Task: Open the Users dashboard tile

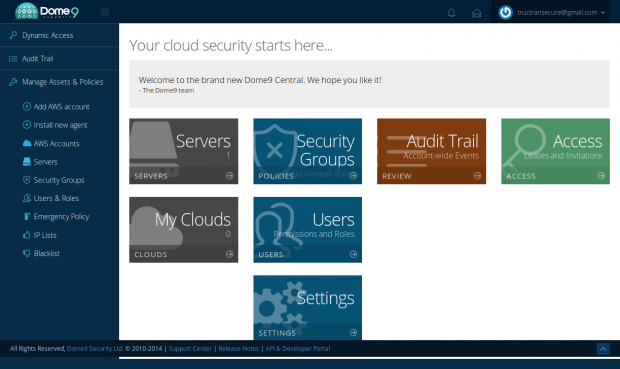Action: [x=308, y=230]
